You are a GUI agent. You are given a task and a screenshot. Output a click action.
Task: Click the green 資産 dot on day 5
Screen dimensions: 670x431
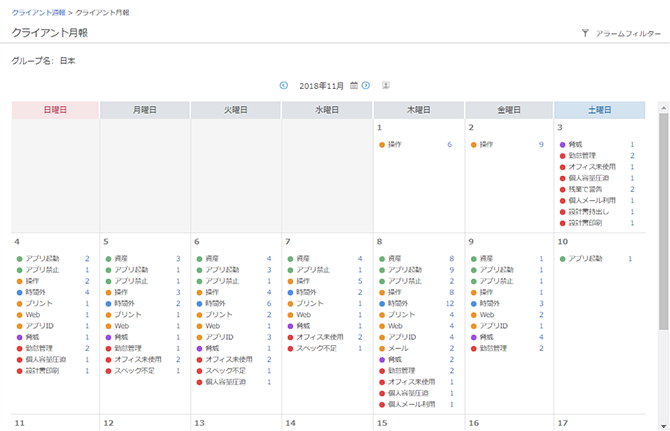pyautogui.click(x=109, y=258)
